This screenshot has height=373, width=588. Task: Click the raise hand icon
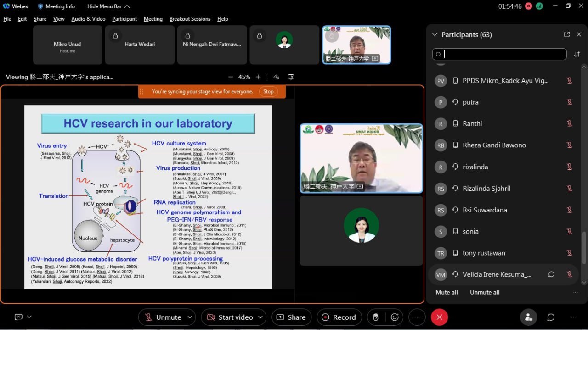click(376, 317)
